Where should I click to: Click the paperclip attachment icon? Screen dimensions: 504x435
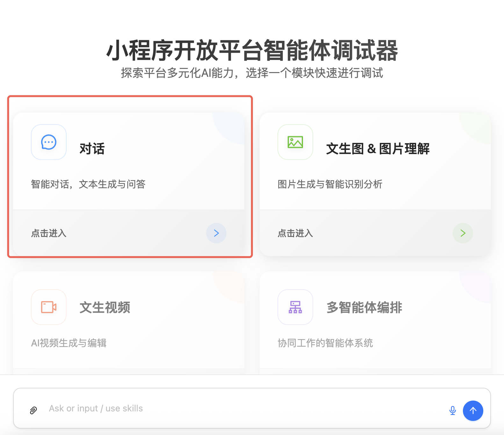[x=33, y=410]
